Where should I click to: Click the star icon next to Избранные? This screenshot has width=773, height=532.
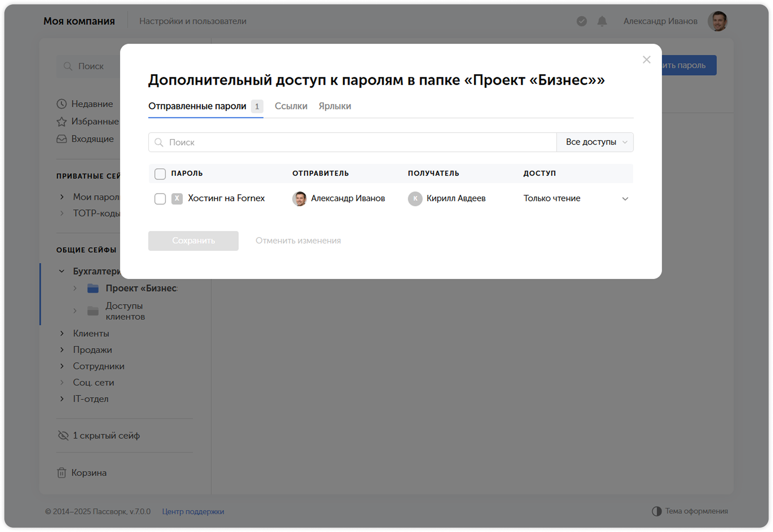62,121
